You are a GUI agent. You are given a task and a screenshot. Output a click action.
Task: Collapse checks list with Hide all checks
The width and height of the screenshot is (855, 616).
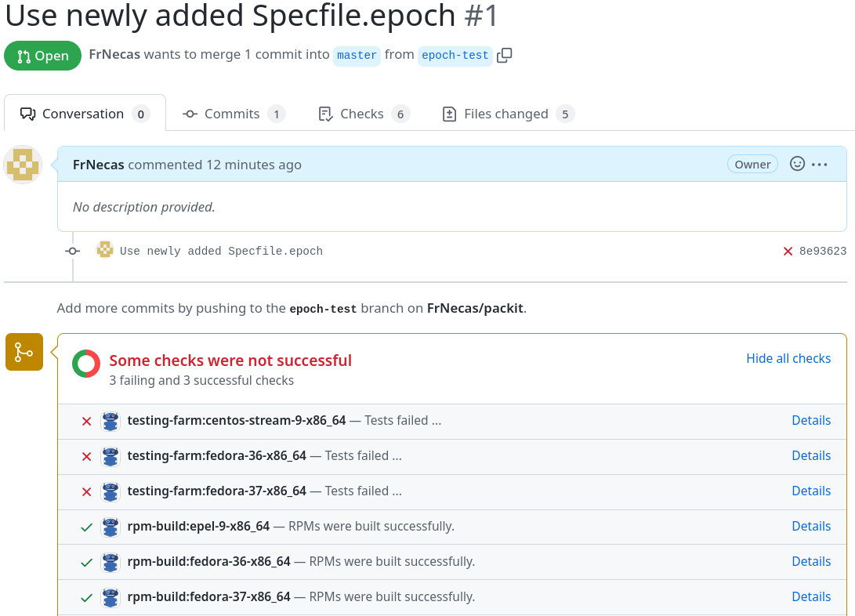pos(788,358)
